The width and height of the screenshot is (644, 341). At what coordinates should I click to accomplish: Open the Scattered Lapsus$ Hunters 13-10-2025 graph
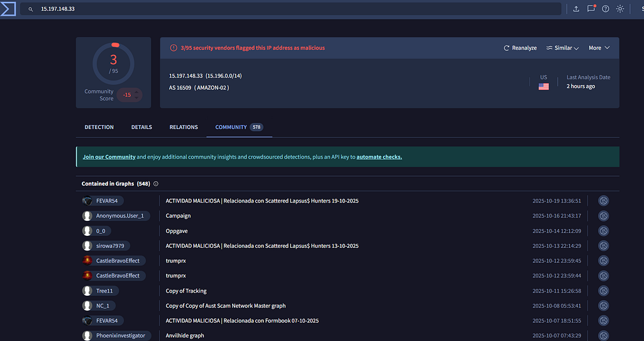(x=262, y=246)
